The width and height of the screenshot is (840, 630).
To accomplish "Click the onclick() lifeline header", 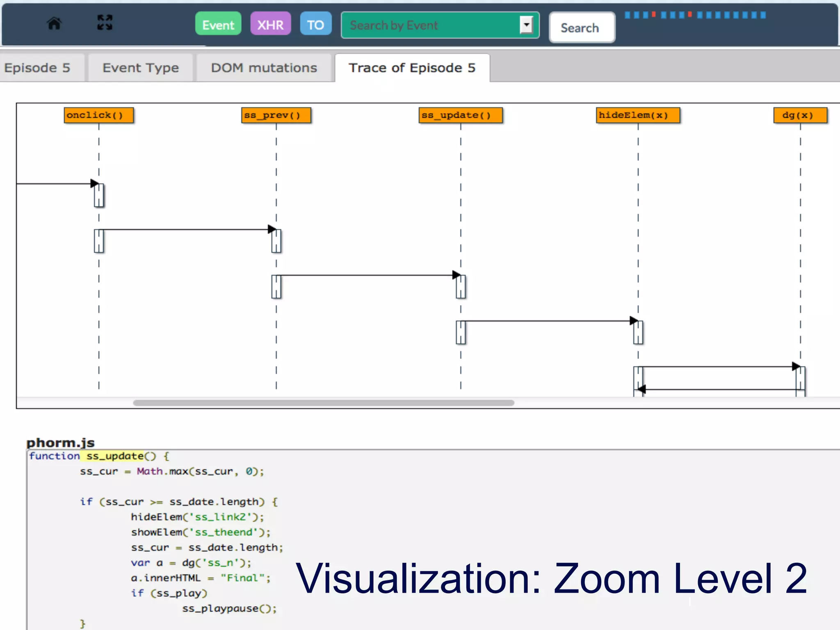I will [x=99, y=115].
